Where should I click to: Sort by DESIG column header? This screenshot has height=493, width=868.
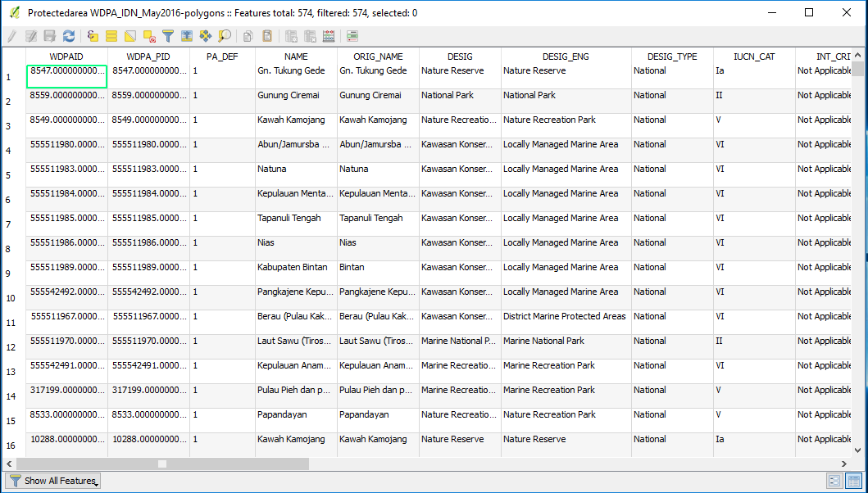pyautogui.click(x=460, y=57)
